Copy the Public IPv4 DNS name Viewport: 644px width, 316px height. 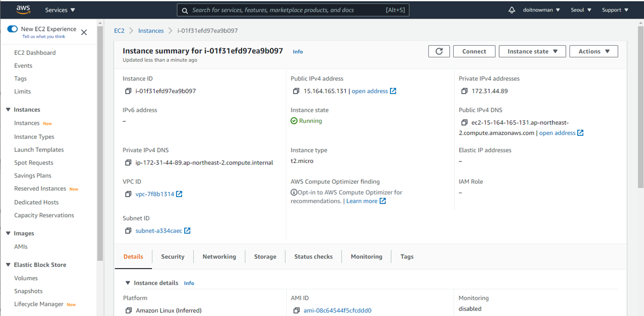[464, 122]
